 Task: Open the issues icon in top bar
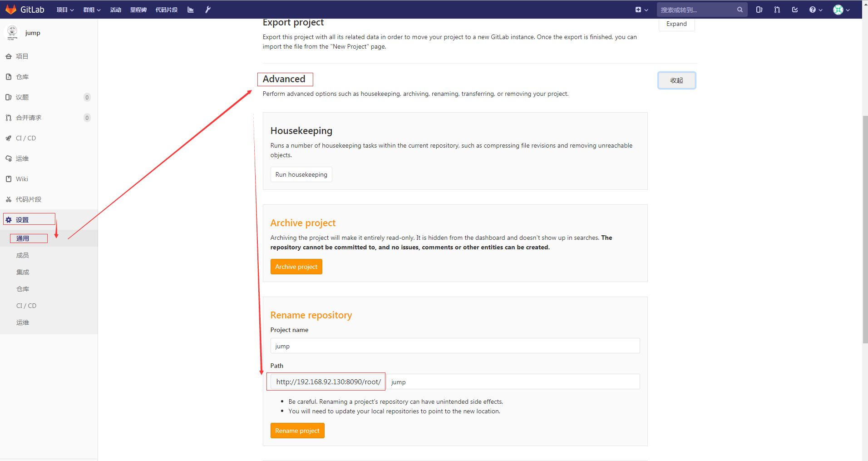(x=759, y=9)
